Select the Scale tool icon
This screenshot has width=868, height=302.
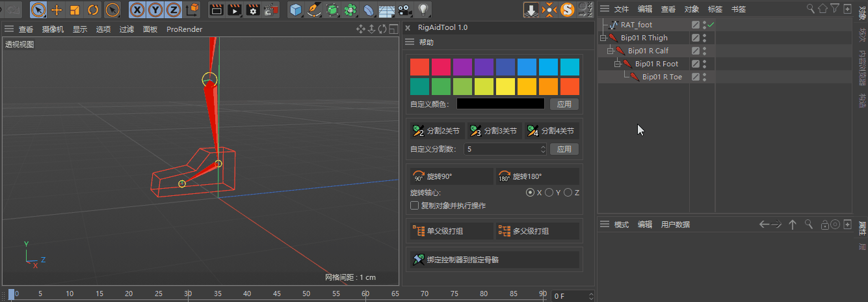pos(75,9)
